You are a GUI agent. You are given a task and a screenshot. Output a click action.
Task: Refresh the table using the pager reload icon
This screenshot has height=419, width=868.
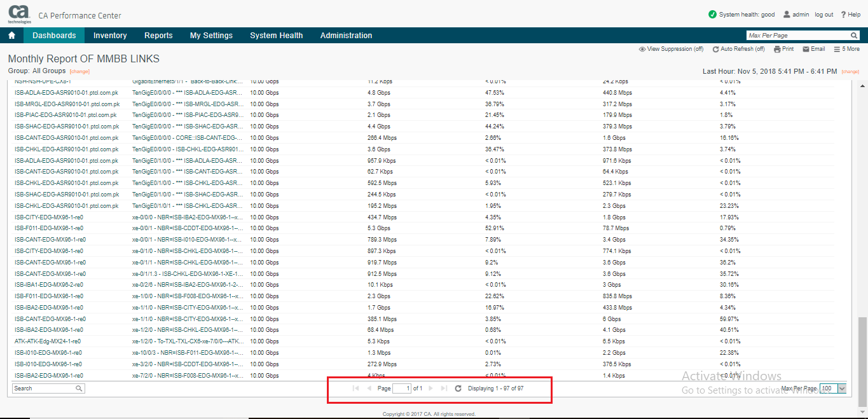[x=458, y=388]
